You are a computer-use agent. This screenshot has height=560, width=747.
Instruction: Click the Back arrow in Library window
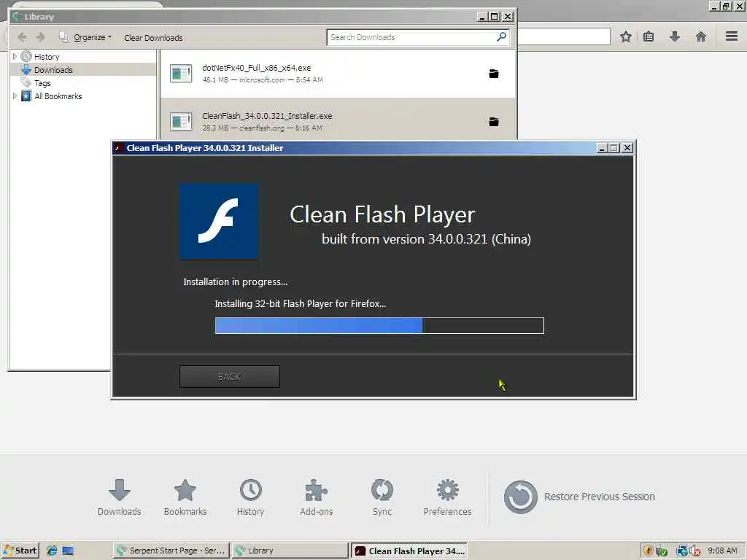tap(21, 37)
